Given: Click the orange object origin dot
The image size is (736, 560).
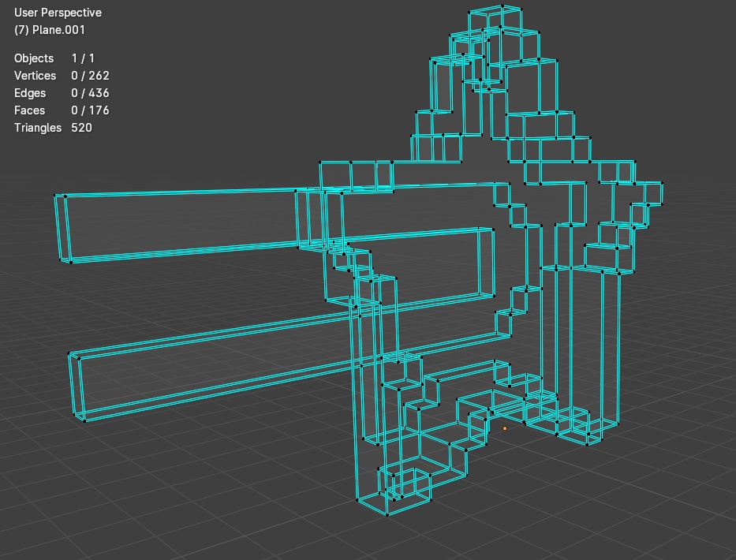Looking at the screenshot, I should click(505, 428).
